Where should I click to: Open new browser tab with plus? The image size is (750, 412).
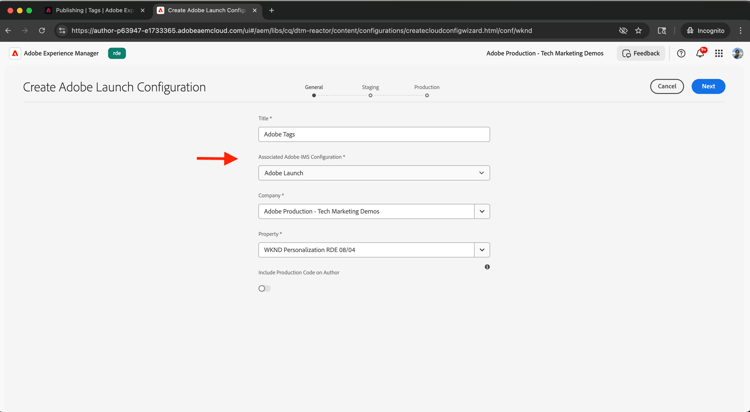pos(271,11)
